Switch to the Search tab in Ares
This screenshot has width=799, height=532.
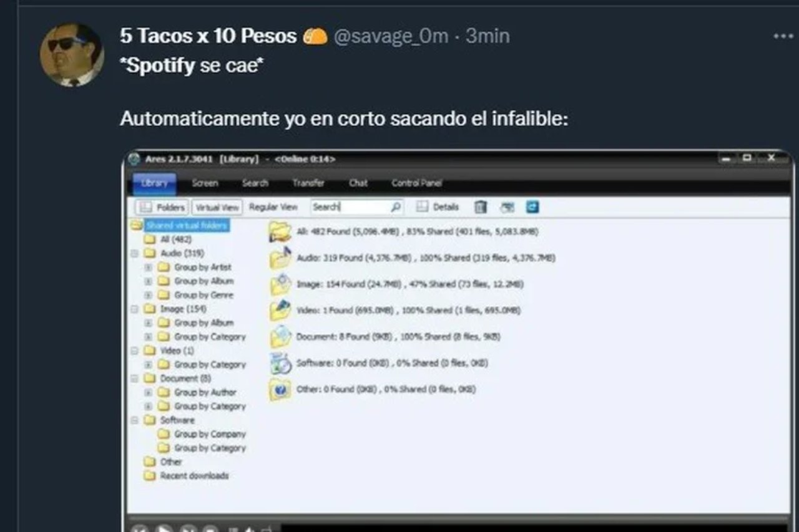click(x=255, y=183)
